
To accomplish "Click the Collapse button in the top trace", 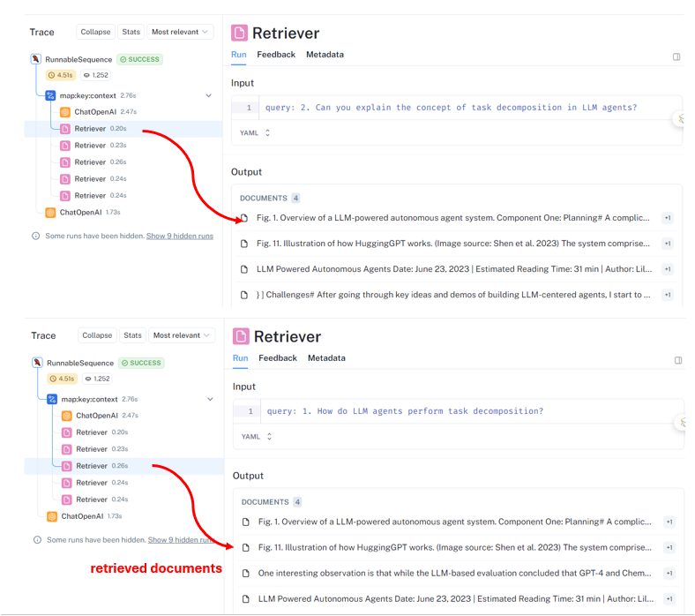I will (96, 32).
